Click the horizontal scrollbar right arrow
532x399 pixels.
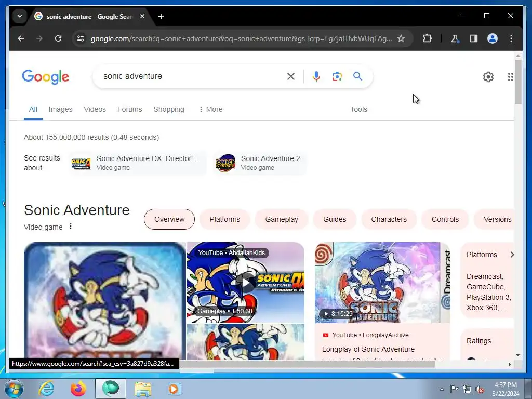coord(509,364)
